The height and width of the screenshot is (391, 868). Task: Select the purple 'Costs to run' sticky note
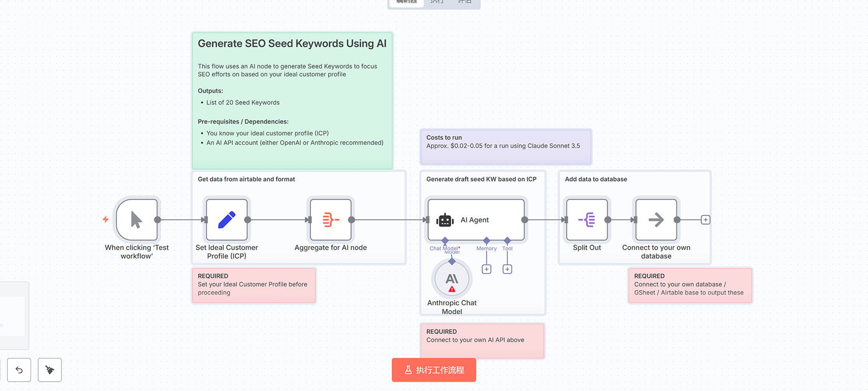coord(505,146)
